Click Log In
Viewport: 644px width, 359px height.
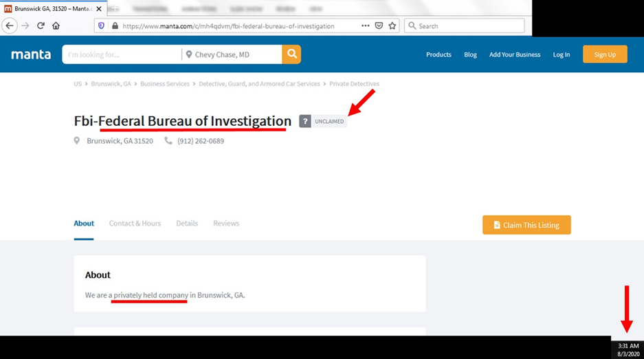coord(561,54)
